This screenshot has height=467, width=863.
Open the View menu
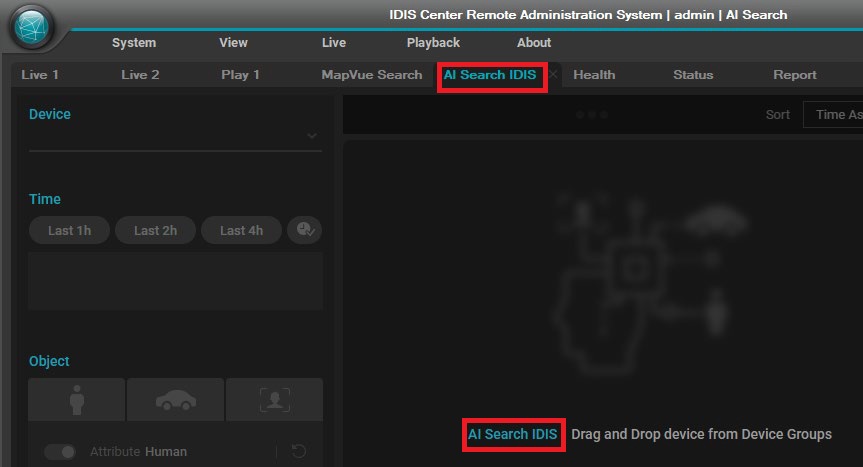233,42
